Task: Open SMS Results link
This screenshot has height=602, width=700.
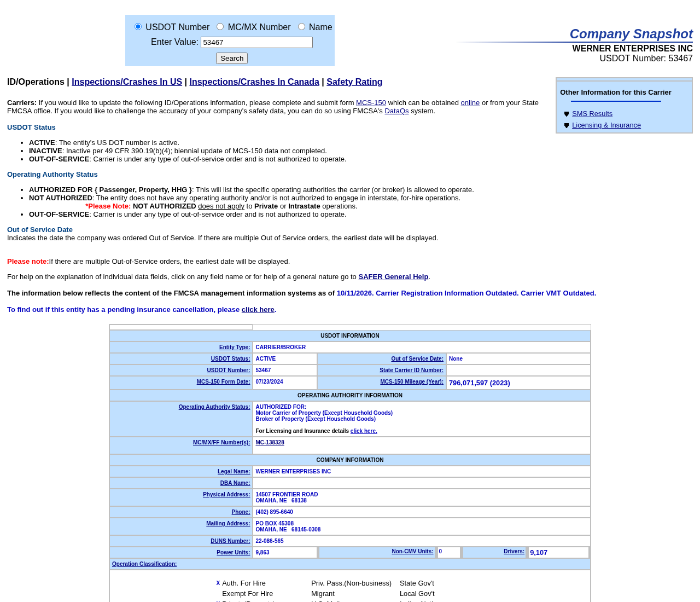Action: [x=592, y=114]
